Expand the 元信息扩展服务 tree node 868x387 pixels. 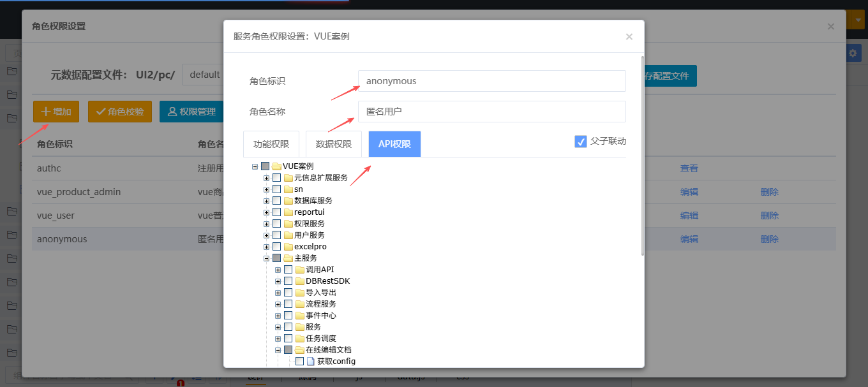(x=266, y=178)
